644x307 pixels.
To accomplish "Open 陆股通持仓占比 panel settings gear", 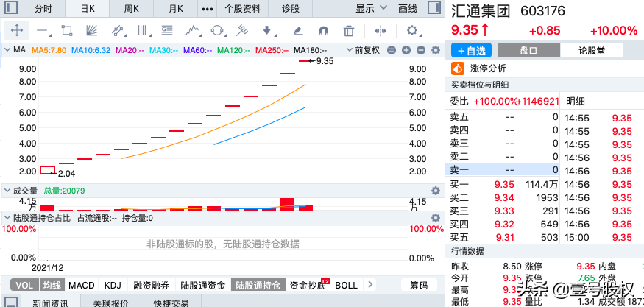I will (436, 218).
